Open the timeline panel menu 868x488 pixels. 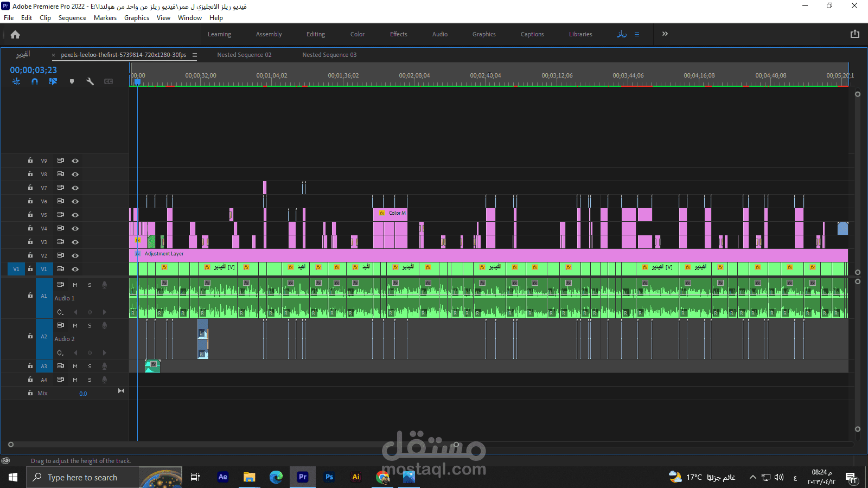pyautogui.click(x=195, y=55)
